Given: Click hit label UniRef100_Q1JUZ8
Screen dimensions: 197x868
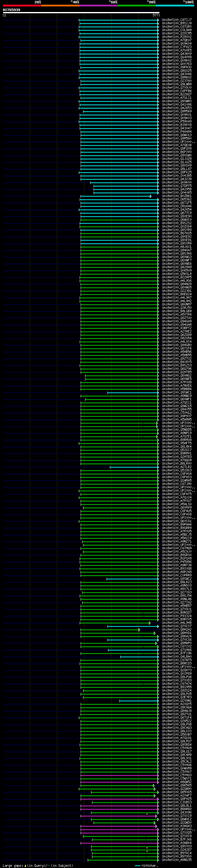Looking at the screenshot, I should pyautogui.click(x=176, y=159).
